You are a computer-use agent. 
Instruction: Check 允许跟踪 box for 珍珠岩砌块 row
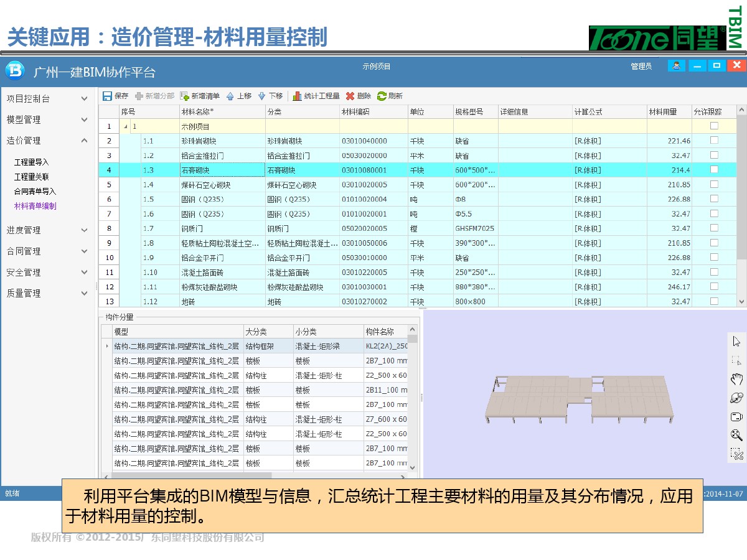point(714,141)
